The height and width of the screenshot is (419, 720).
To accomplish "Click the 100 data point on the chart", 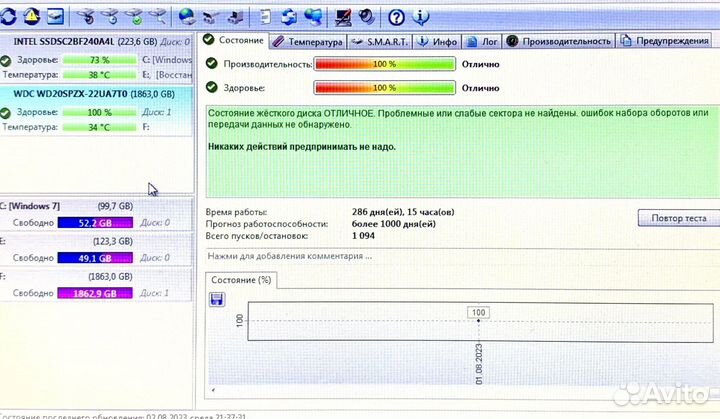I will pos(478,320).
